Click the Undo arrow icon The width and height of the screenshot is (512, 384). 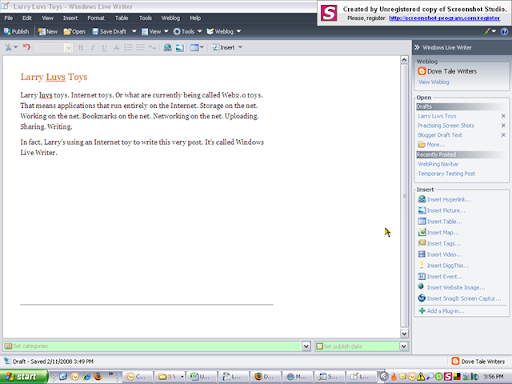point(27,47)
